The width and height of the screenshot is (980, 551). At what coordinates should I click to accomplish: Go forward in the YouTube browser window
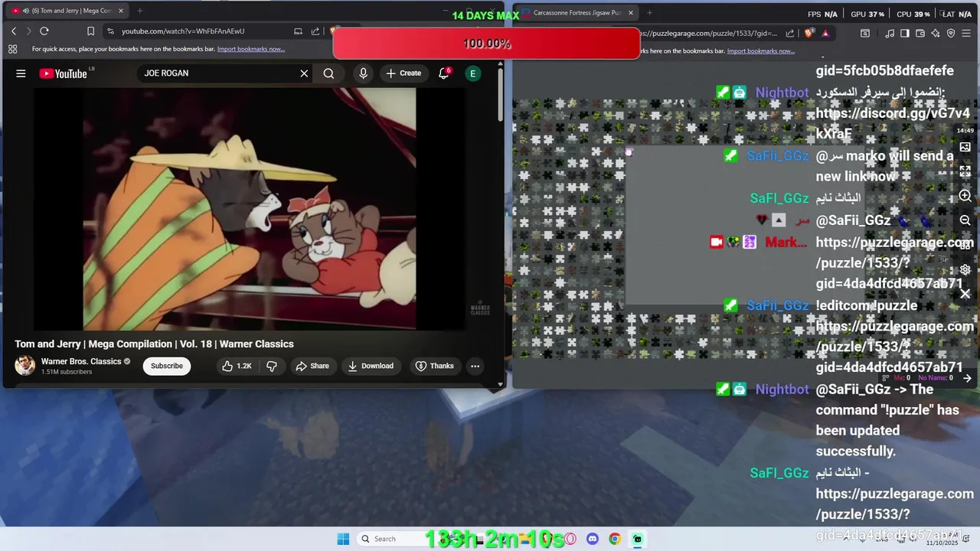28,31
